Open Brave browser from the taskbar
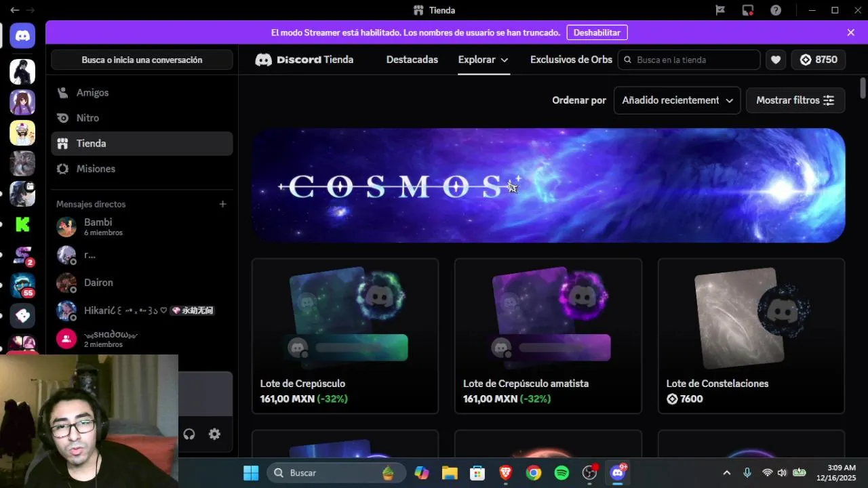Viewport: 868px width, 488px height. click(x=506, y=472)
